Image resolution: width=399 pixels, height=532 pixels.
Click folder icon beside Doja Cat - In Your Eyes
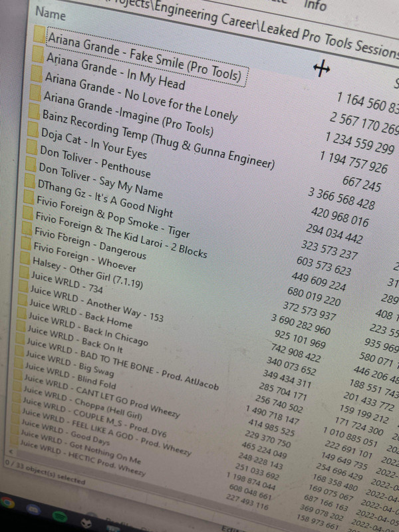(33, 129)
